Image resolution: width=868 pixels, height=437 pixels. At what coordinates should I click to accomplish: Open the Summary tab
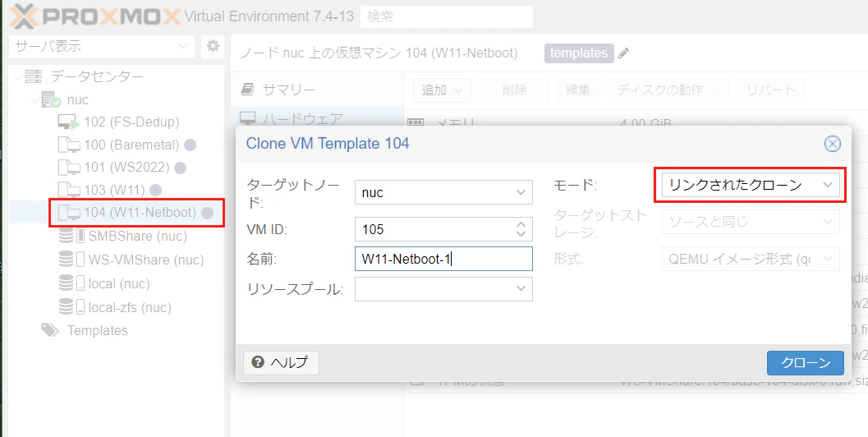(317, 90)
